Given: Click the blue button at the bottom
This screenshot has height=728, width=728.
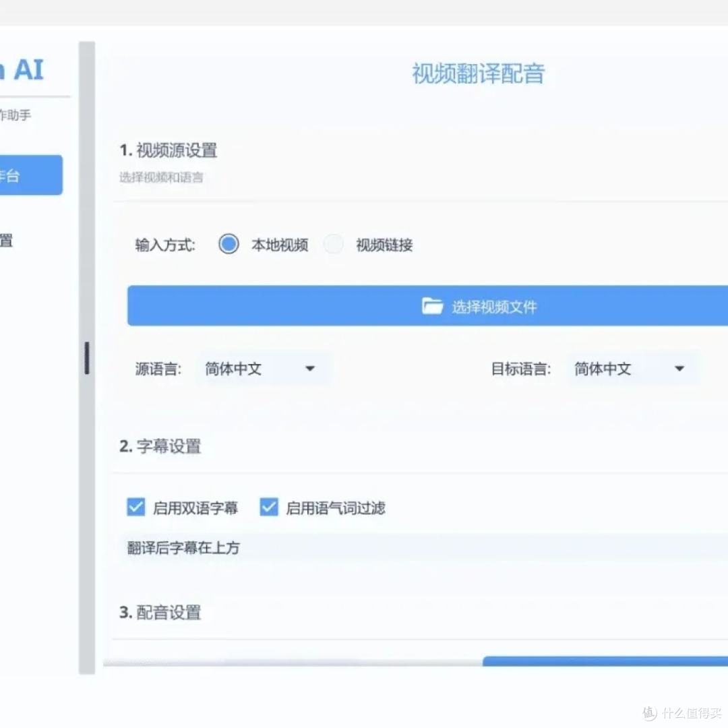Looking at the screenshot, I should click(x=605, y=661).
